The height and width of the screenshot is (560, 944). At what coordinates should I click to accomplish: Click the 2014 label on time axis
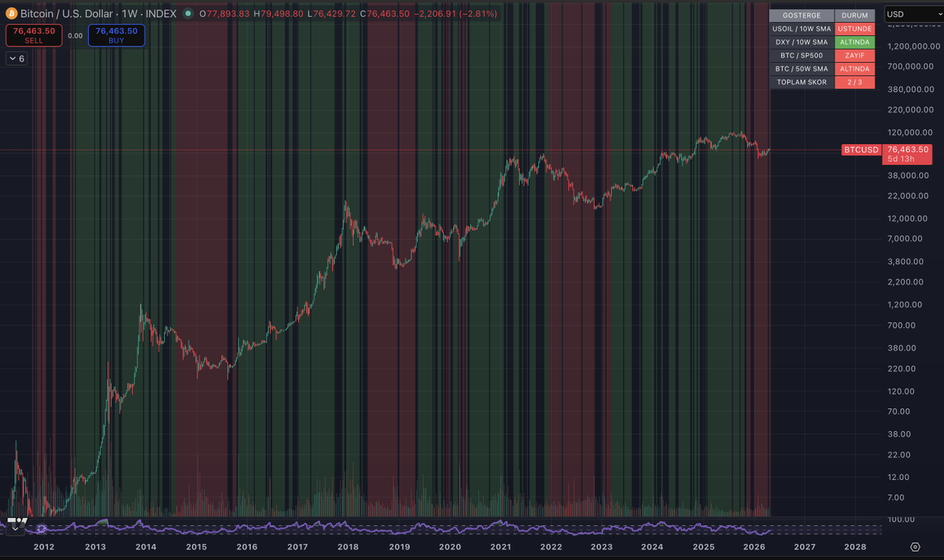(146, 547)
